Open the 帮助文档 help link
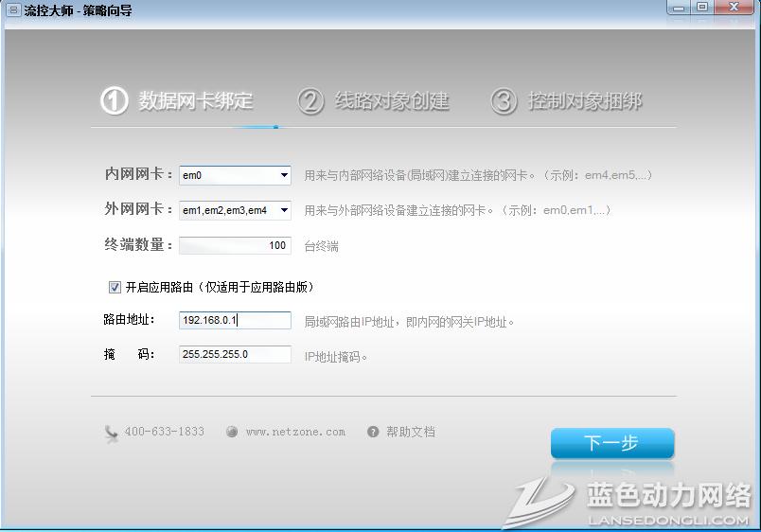761x532 pixels. [x=411, y=432]
